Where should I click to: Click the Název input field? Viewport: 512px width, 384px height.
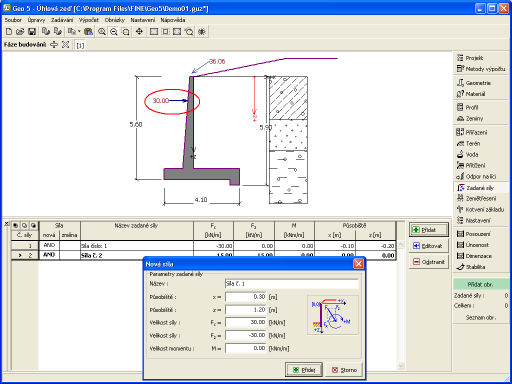click(x=292, y=284)
